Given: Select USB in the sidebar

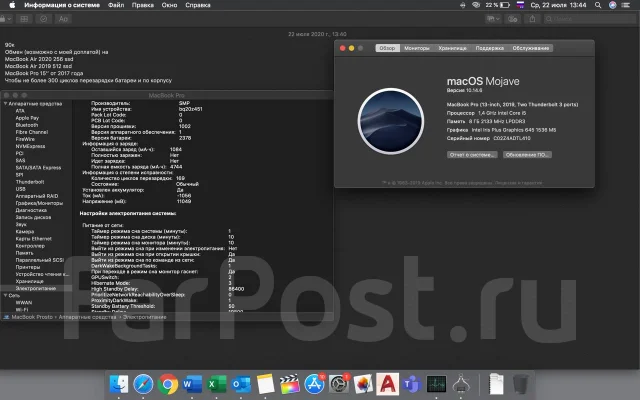Looking at the screenshot, I should coord(20,189).
